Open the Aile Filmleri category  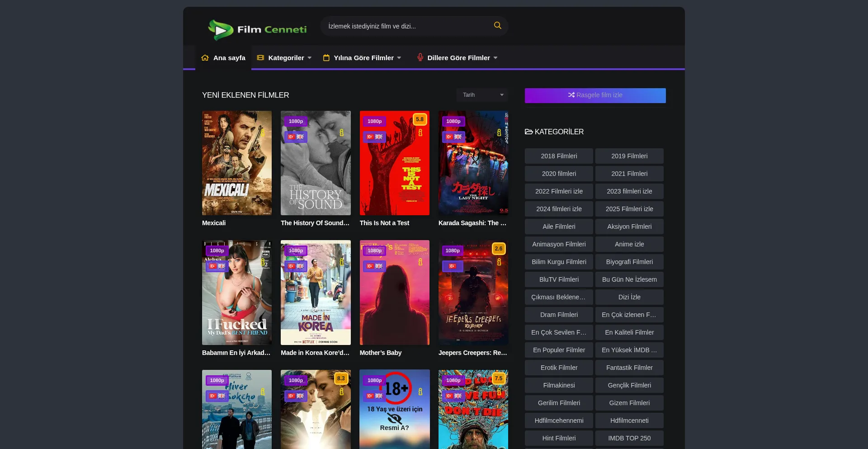click(559, 227)
